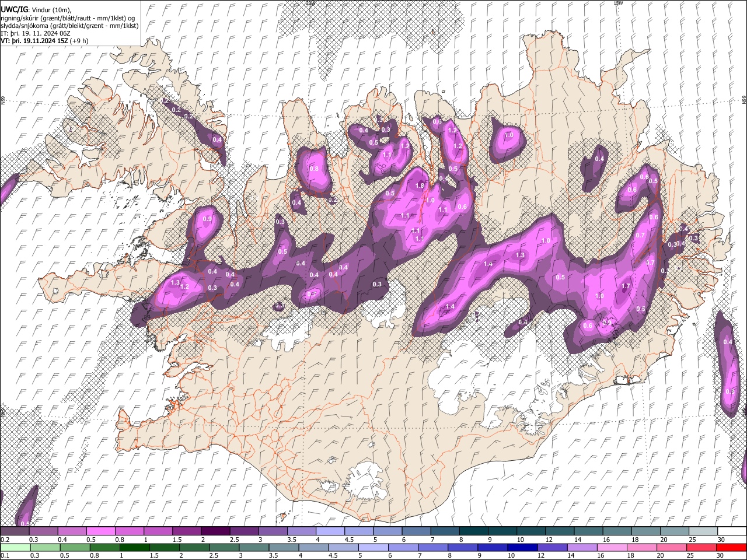Click the magenta 1–1.5 snow legend swatch
The width and height of the screenshot is (747, 560).
[x=158, y=531]
